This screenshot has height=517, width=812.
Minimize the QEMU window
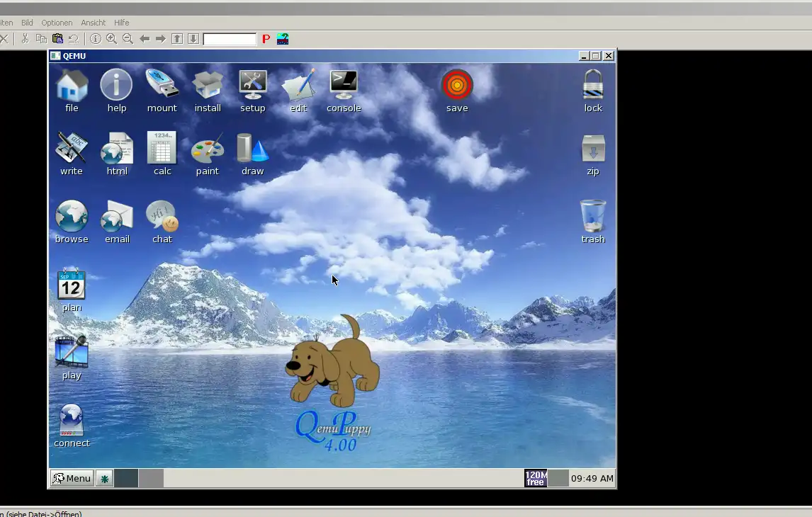[x=584, y=56]
